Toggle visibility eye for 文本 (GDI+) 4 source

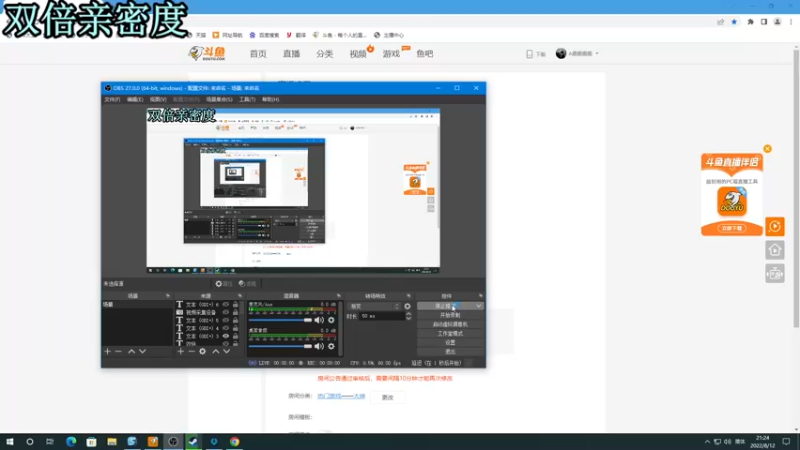click(226, 328)
